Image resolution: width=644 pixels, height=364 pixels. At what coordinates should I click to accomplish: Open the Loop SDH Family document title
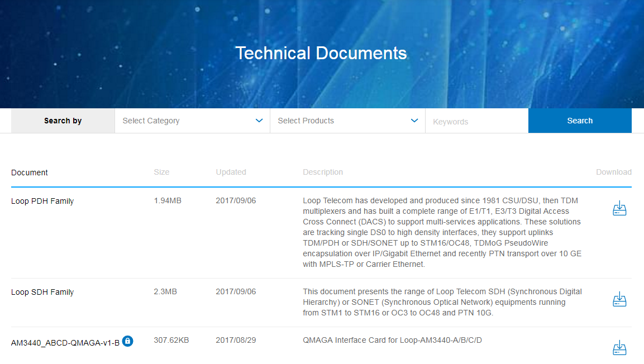pyautogui.click(x=42, y=292)
